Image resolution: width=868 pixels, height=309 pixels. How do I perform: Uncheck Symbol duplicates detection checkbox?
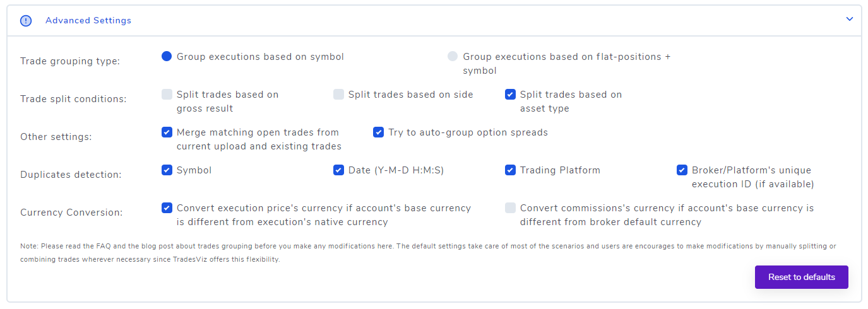pos(167,170)
